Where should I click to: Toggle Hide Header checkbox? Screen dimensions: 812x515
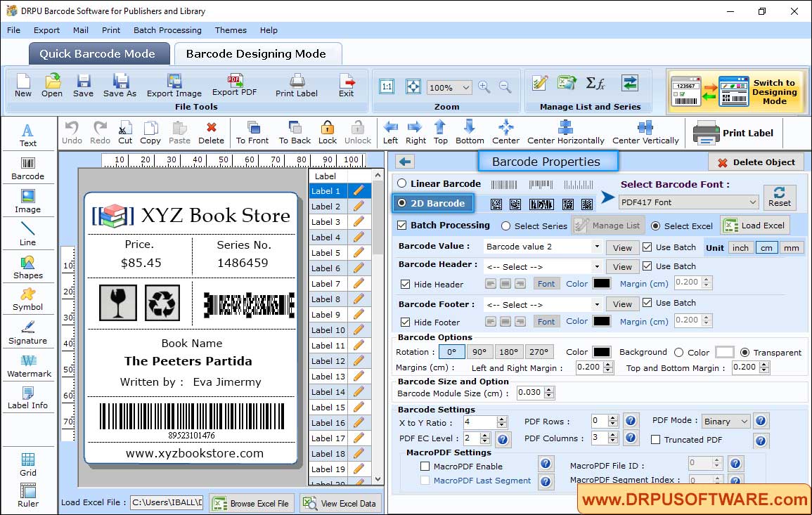406,284
